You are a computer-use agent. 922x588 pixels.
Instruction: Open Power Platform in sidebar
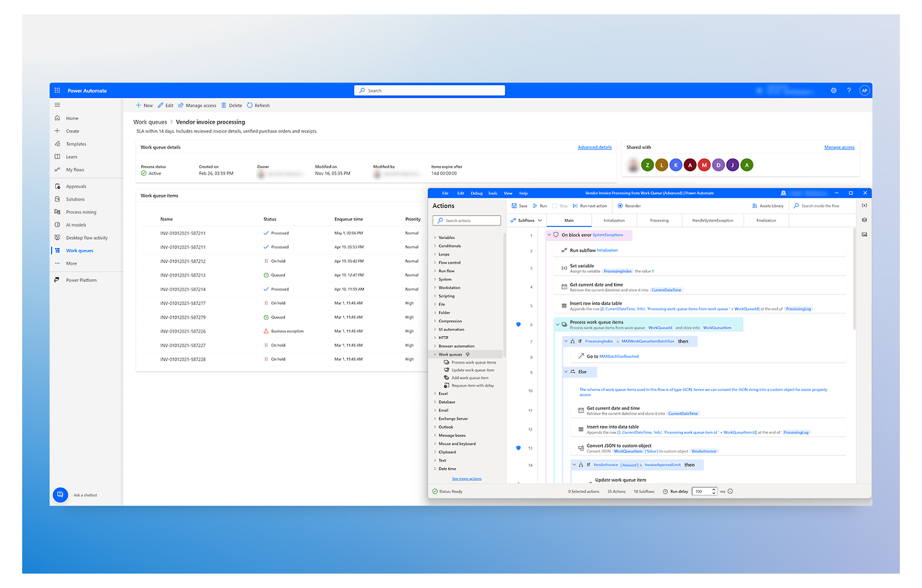click(81, 280)
